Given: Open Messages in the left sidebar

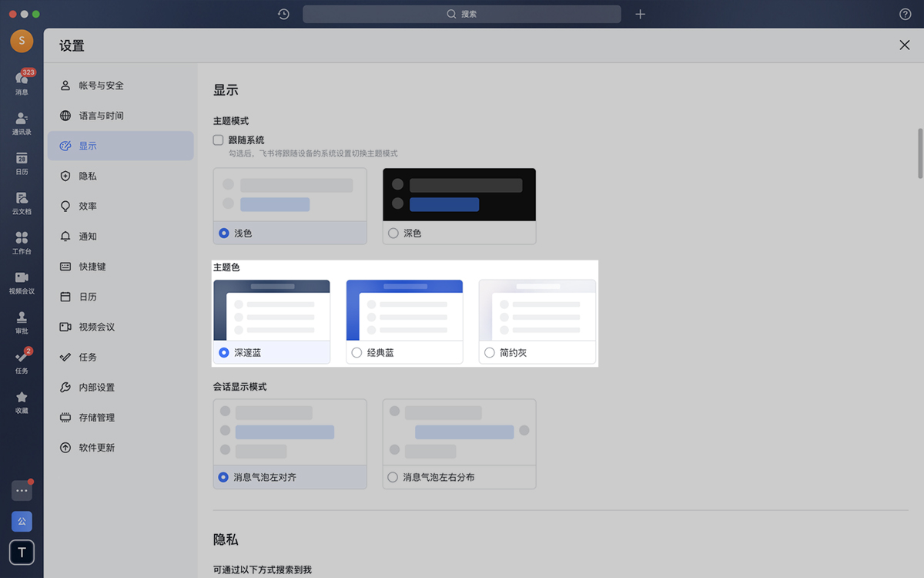Looking at the screenshot, I should (x=22, y=82).
